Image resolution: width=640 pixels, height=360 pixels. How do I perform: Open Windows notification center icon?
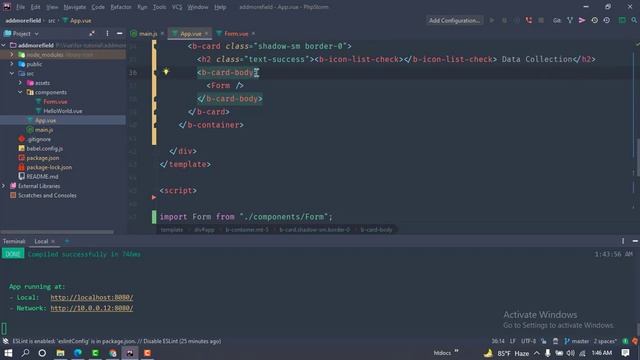click(625, 353)
